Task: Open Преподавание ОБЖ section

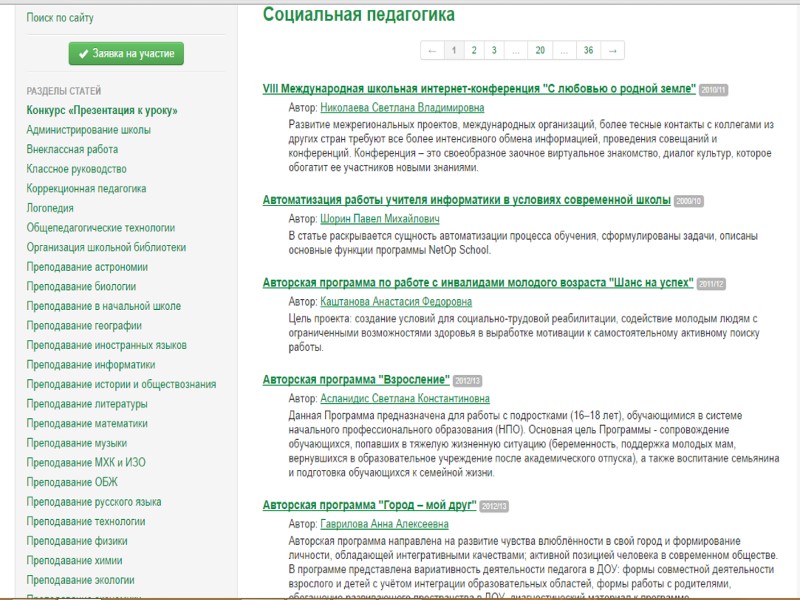Action: (72, 482)
